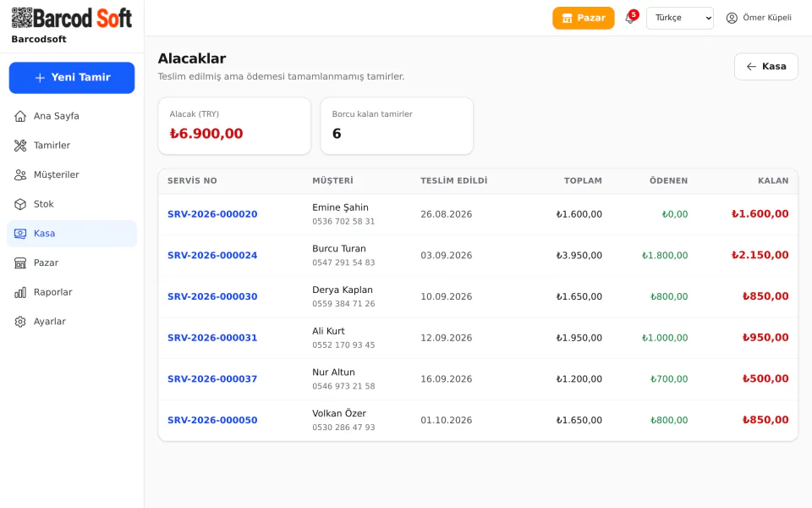
Task: Select the Müşteriler people icon
Action: pos(20,174)
